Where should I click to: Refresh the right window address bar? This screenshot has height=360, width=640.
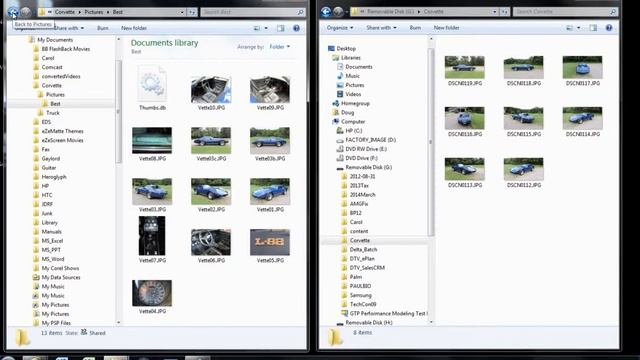click(504, 12)
